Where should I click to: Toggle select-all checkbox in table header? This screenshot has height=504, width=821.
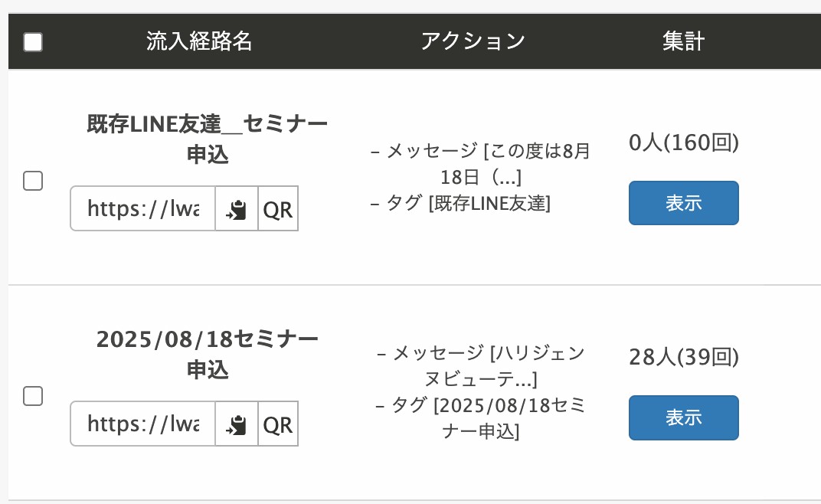pos(33,42)
